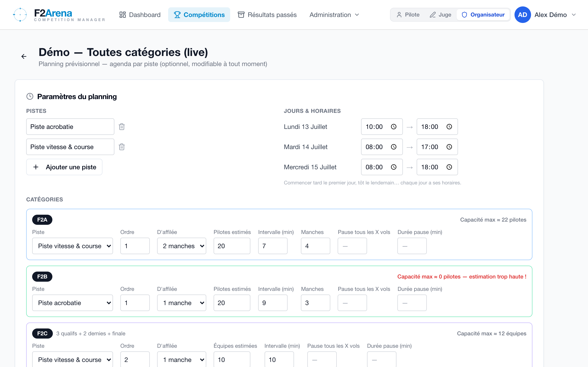Click the F2B Intervalle field

click(x=273, y=303)
